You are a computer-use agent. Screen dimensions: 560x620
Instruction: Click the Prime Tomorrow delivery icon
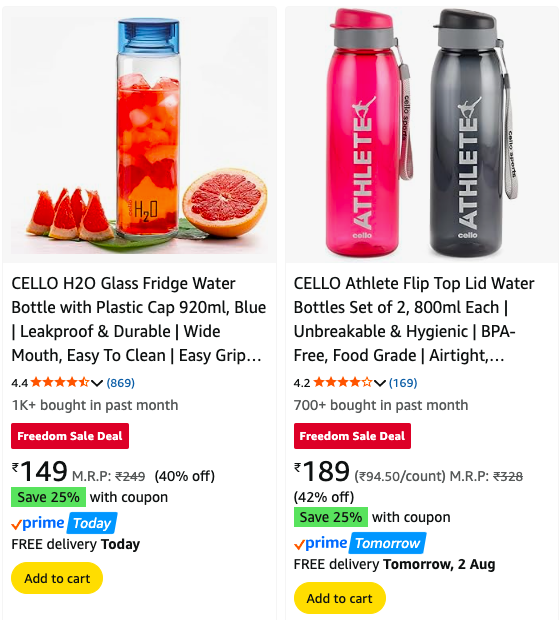(x=360, y=543)
